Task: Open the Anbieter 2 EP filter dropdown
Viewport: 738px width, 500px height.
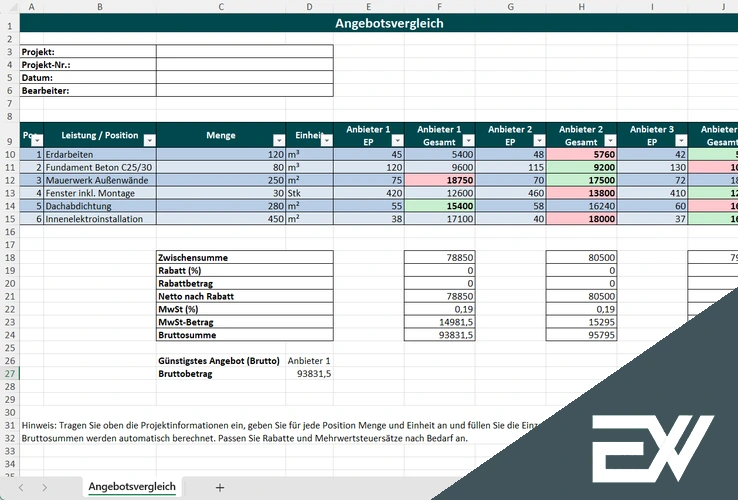Action: 539,140
